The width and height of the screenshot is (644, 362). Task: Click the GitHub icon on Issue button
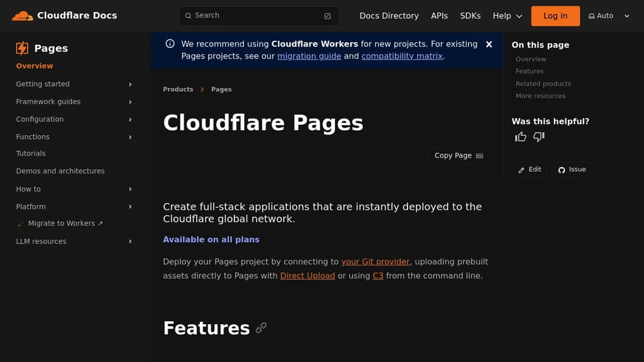pos(562,170)
